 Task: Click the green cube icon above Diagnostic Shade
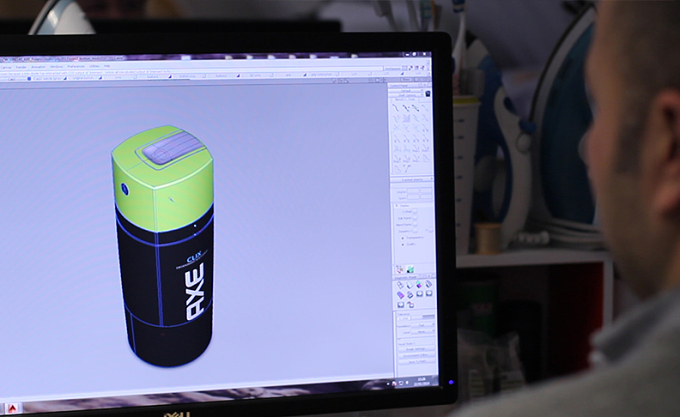[x=410, y=270]
